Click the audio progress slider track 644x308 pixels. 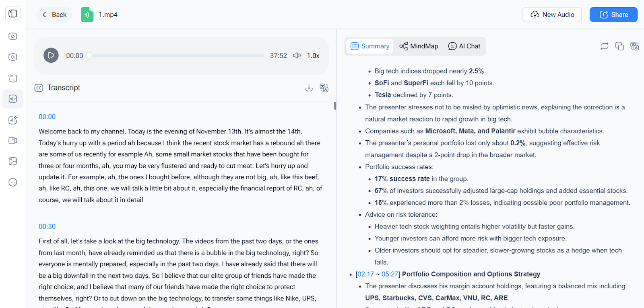(x=176, y=55)
